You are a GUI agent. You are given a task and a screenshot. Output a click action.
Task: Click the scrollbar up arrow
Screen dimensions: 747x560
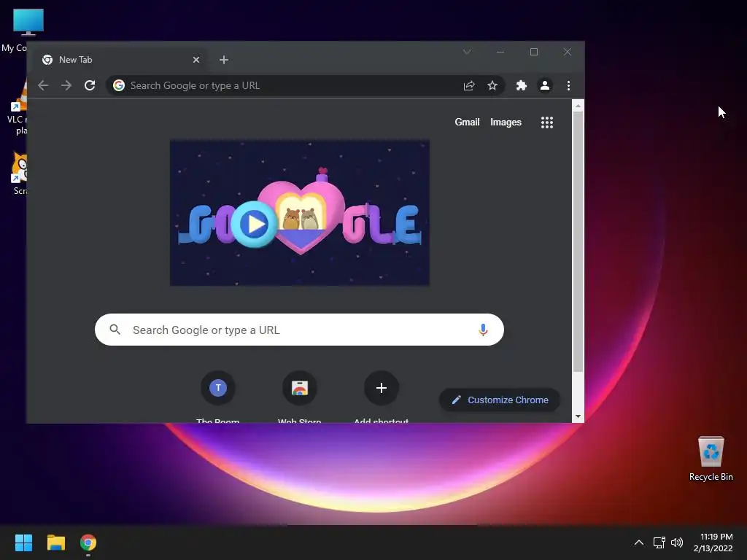point(578,106)
